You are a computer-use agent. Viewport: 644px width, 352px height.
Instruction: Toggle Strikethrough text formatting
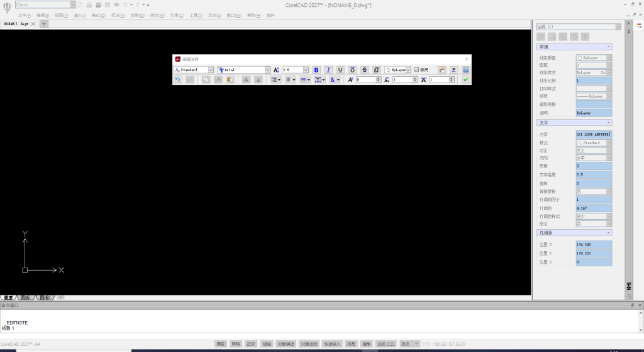tap(364, 70)
